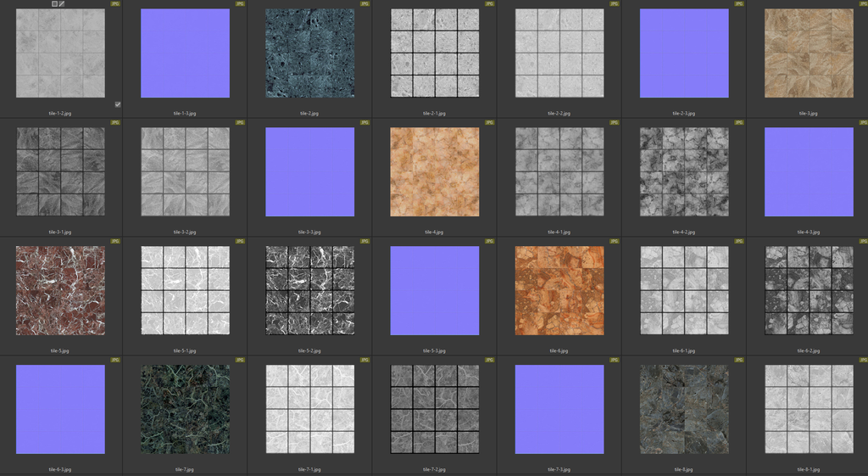Viewport: 868px width, 476px height.
Task: Click the diagonal slash icon above tile-1-2
Action: coord(62,4)
